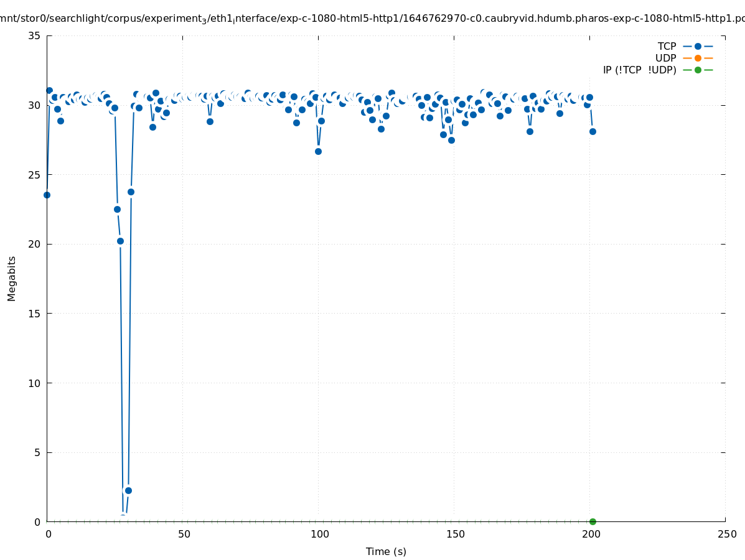Viewport: 745px width, 560px height.
Task: Click the blue TCP legend marker
Action: click(698, 46)
